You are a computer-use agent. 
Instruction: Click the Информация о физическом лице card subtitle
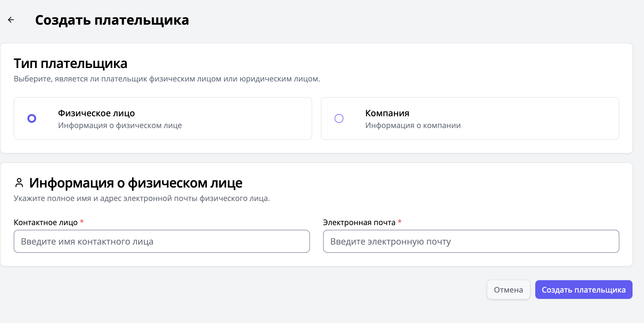120,125
